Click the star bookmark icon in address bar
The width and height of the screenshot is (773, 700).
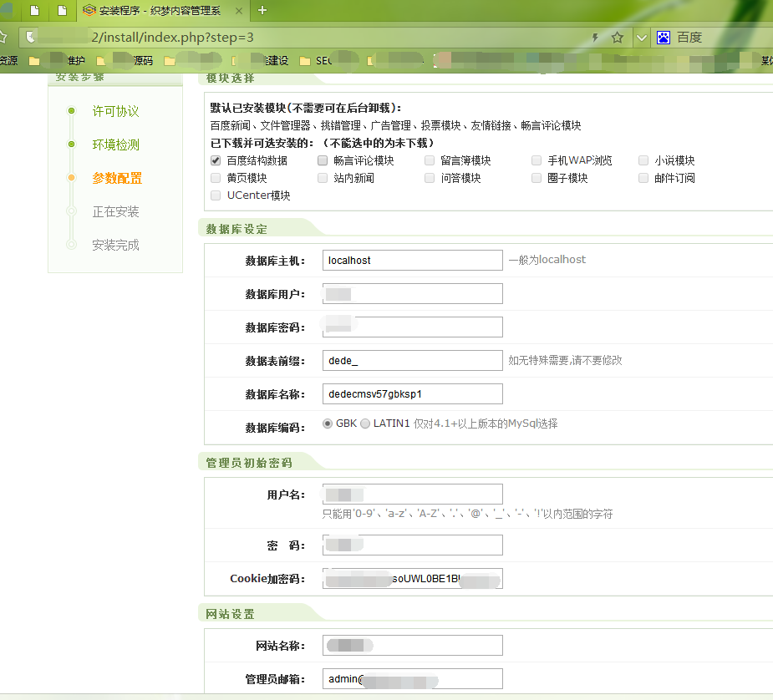pos(618,38)
